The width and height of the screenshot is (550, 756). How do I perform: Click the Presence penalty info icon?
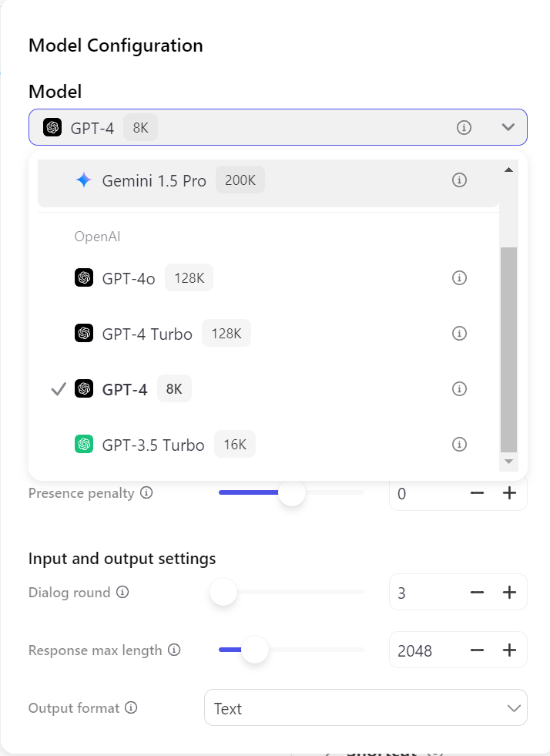pyautogui.click(x=146, y=492)
